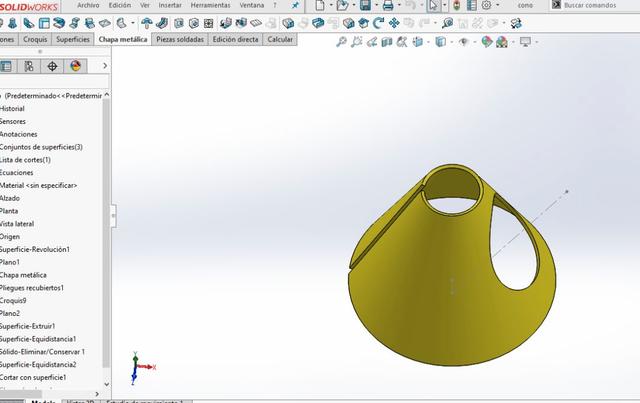Switch to the Superficies tab
The width and height of the screenshot is (640, 403).
click(x=73, y=39)
